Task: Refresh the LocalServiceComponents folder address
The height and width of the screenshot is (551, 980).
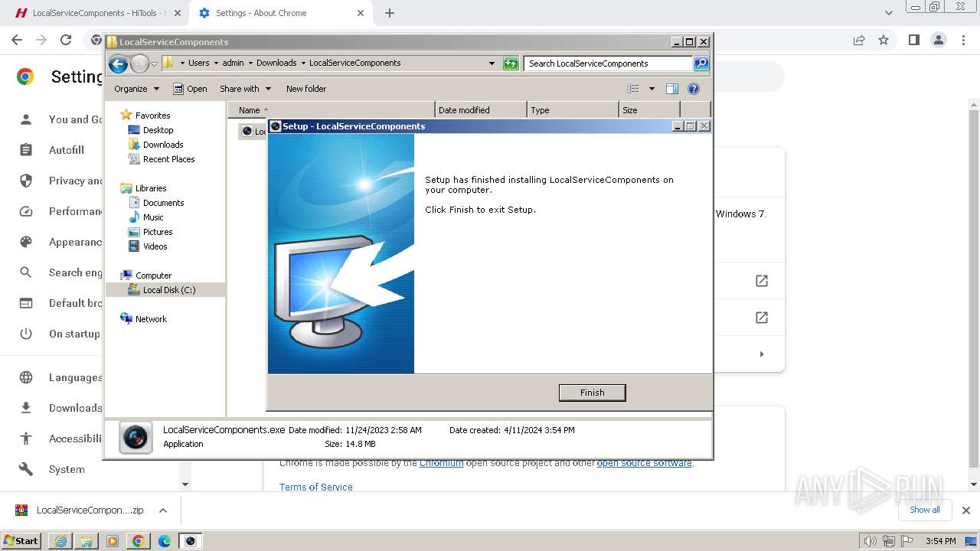Action: coord(511,64)
